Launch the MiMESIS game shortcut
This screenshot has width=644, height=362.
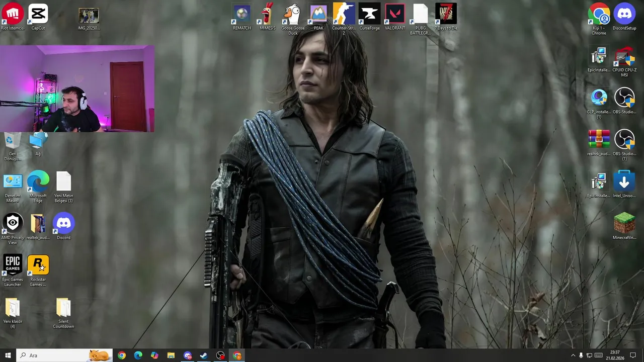pyautogui.click(x=267, y=17)
